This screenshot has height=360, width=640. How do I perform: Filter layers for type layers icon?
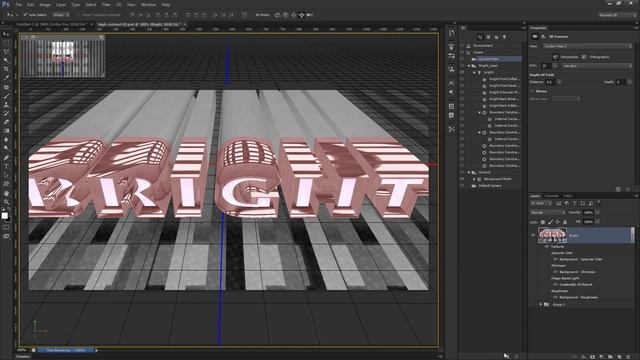coord(575,203)
